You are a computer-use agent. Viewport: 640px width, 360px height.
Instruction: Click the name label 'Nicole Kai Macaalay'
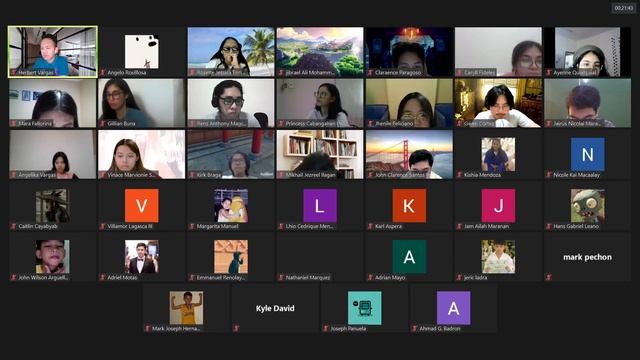576,175
